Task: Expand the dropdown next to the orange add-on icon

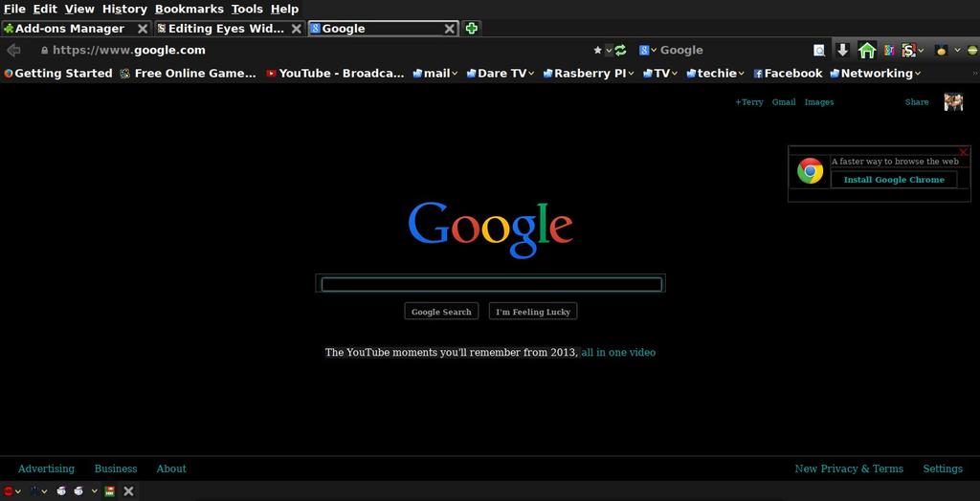Action: (x=957, y=51)
